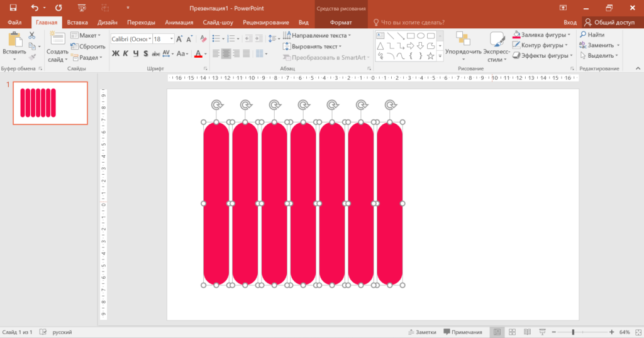Image resolution: width=644 pixels, height=338 pixels.
Task: Toggle italic К formatting
Action: pyautogui.click(x=126, y=53)
